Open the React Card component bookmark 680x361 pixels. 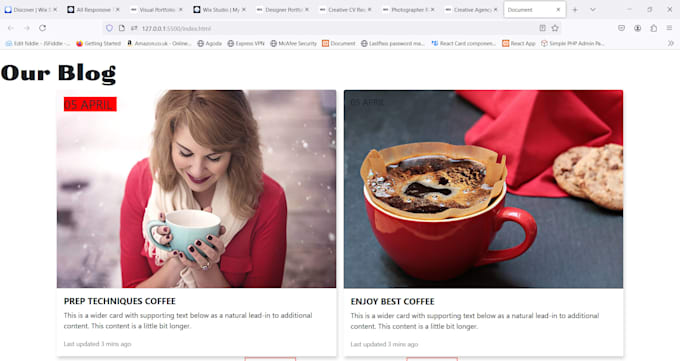coord(463,43)
